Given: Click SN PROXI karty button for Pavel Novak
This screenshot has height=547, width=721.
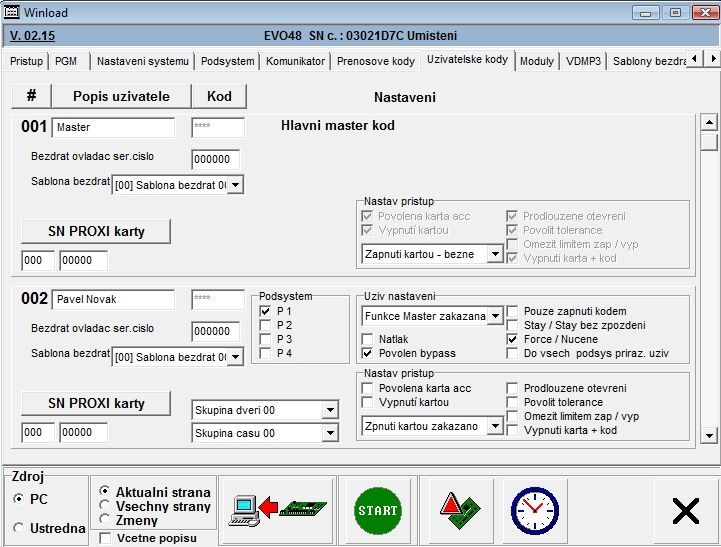Looking at the screenshot, I should (x=96, y=403).
